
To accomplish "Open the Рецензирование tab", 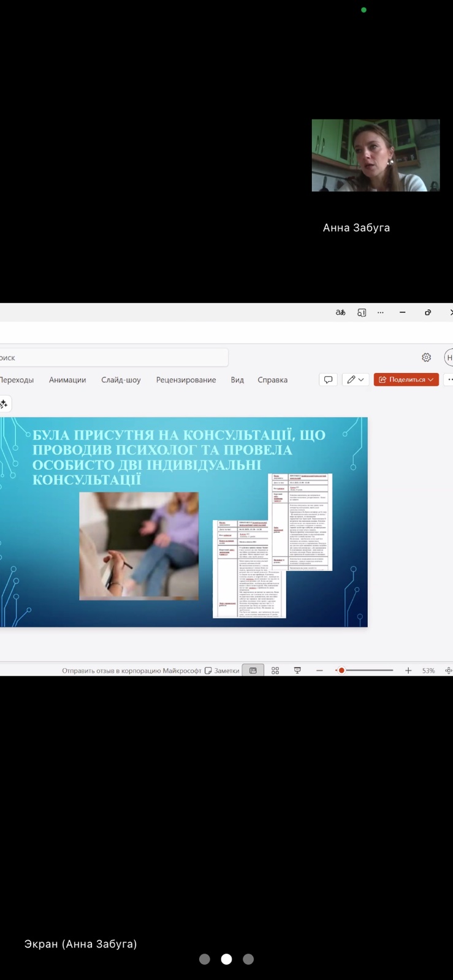I will [x=186, y=380].
